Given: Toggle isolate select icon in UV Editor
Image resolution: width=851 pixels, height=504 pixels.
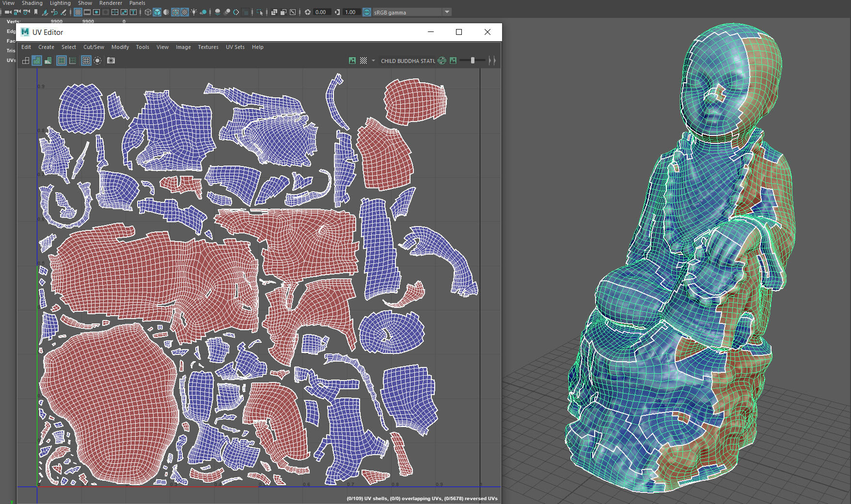Looking at the screenshot, I should 97,61.
